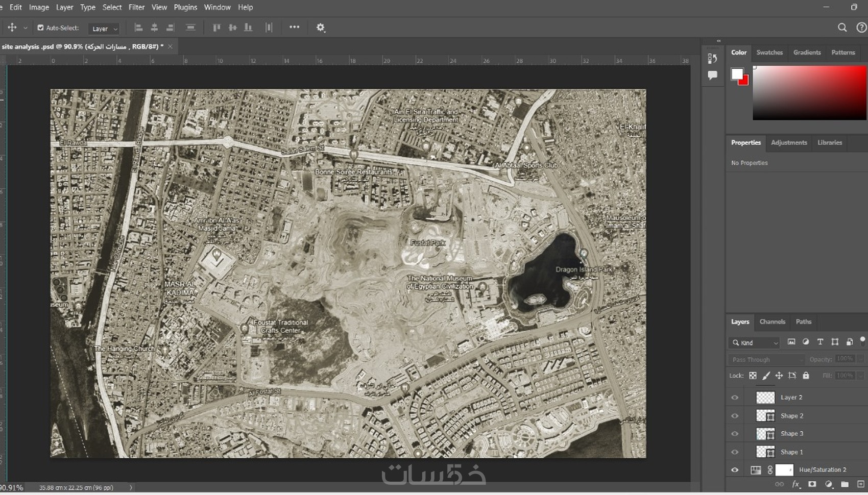Click the fx layer style icon
Screen dimensions: 868x495
point(795,484)
